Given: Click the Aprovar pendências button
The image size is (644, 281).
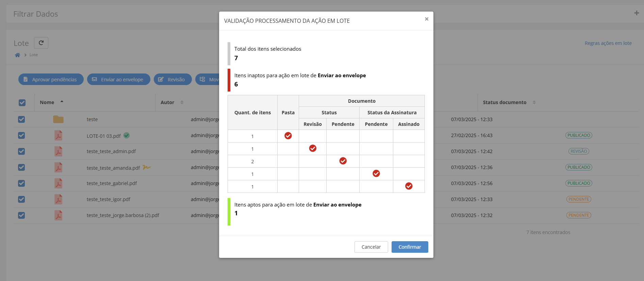Looking at the screenshot, I should click(x=51, y=79).
